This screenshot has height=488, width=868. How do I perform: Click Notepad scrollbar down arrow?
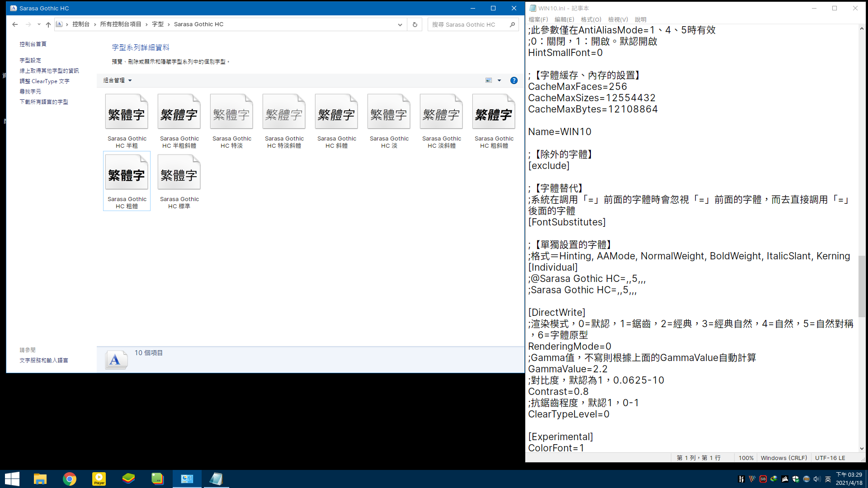pos(862,449)
